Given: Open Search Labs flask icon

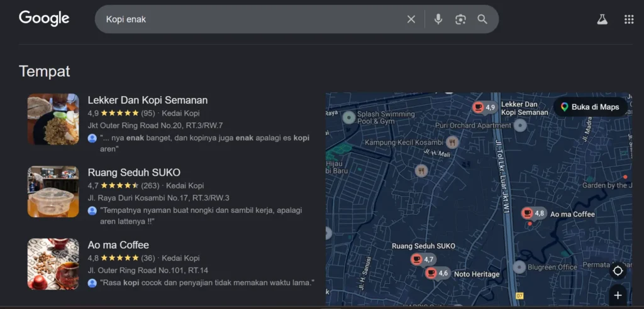Looking at the screenshot, I should click(x=602, y=19).
